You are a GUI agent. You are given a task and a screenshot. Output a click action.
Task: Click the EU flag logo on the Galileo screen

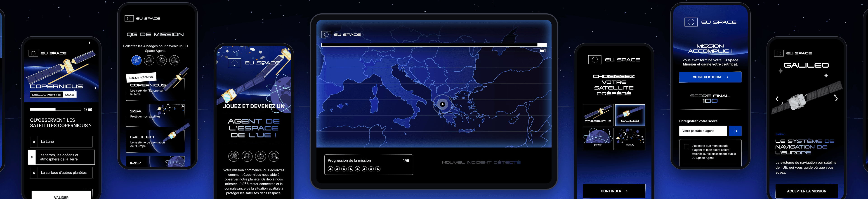(x=779, y=53)
